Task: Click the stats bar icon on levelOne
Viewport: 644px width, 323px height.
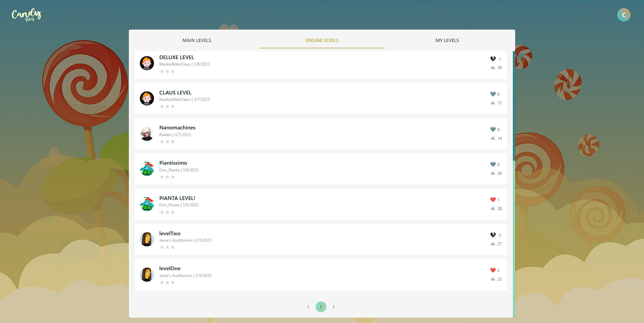Action: (x=493, y=279)
